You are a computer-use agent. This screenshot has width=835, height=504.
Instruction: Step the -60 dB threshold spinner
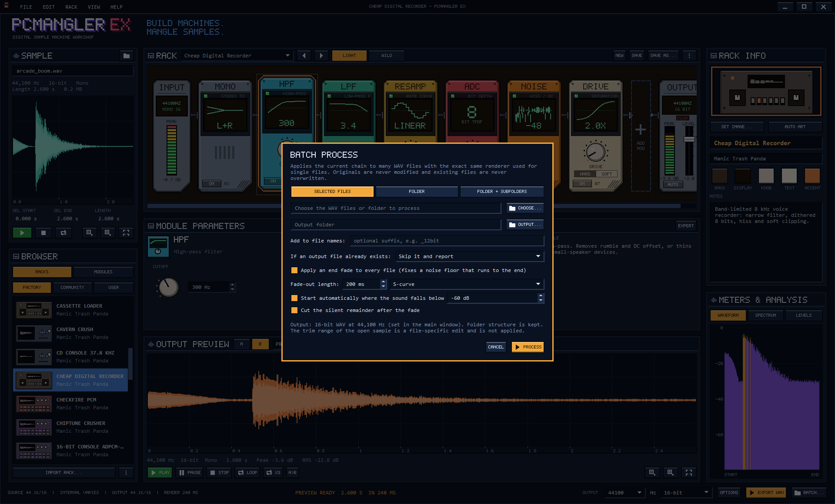[x=541, y=298]
